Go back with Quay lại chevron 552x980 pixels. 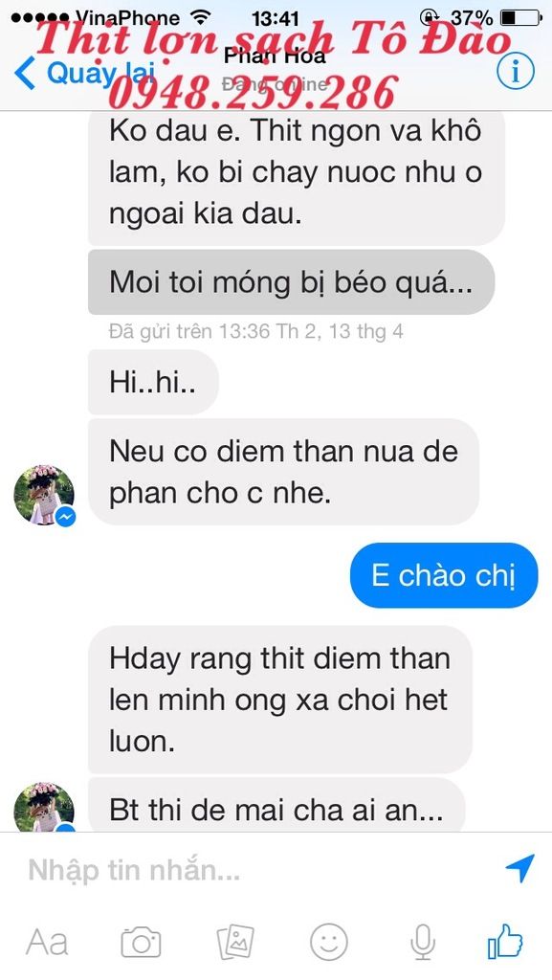[26, 73]
